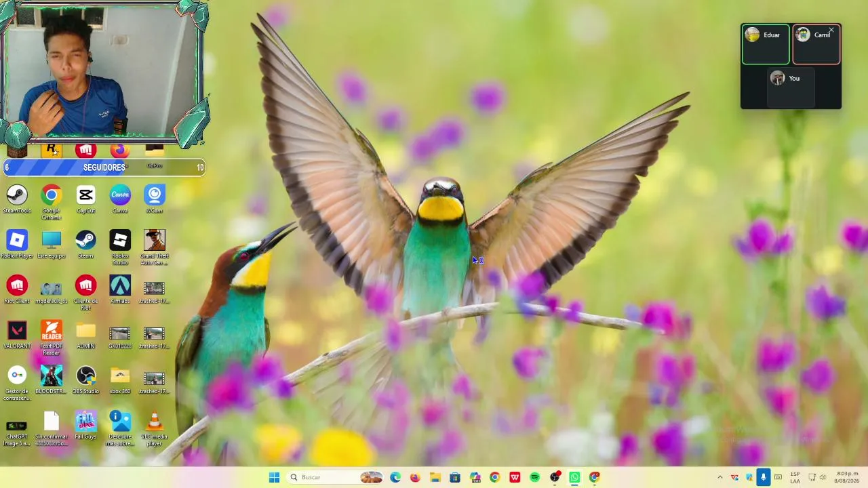Click the Buscar search box in the taskbar
This screenshot has width=868, height=488.
336,477
